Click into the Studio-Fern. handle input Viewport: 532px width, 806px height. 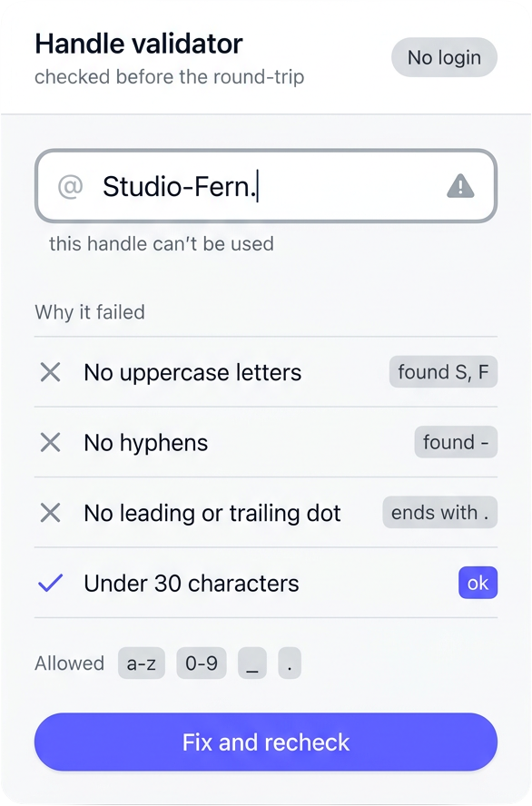coord(266,186)
